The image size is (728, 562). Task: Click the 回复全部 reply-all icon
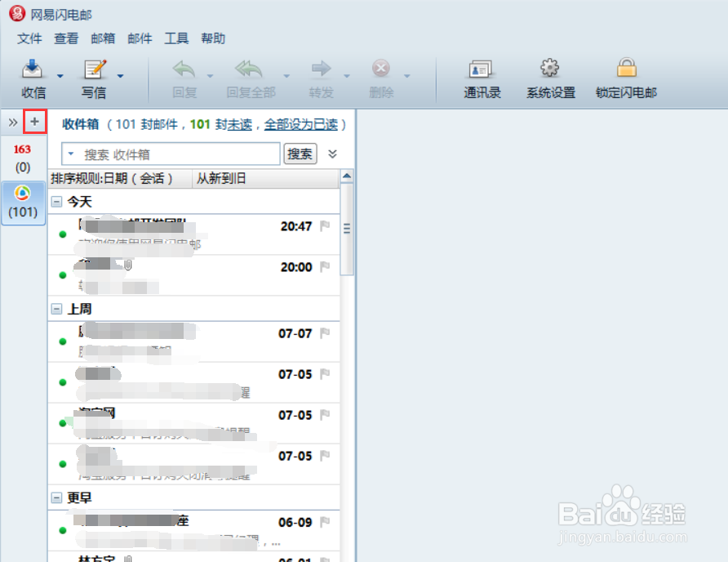[249, 69]
